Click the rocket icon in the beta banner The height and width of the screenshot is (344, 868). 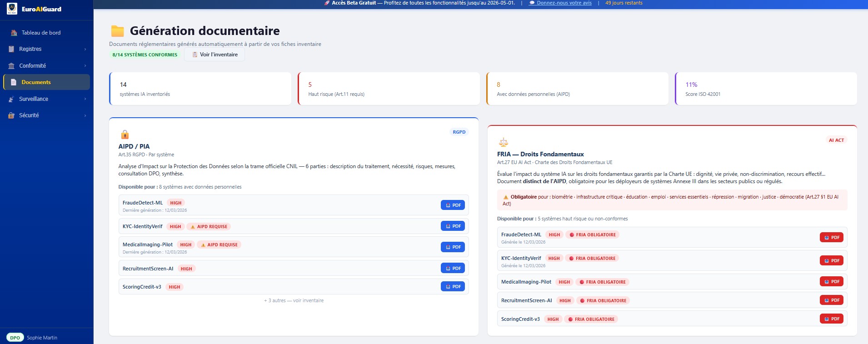327,3
